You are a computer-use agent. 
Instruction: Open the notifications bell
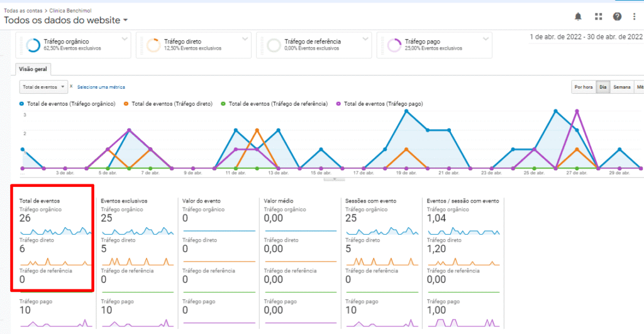coord(578,16)
